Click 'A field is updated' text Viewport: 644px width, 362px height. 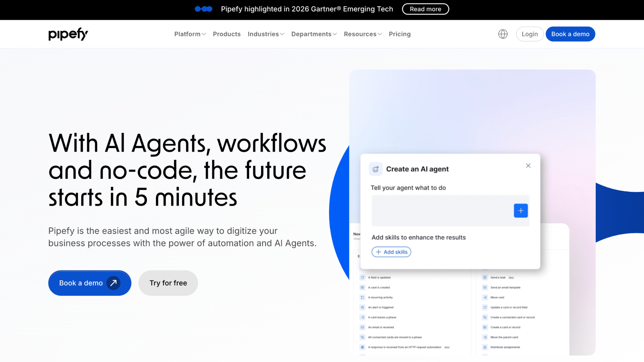coord(379,278)
